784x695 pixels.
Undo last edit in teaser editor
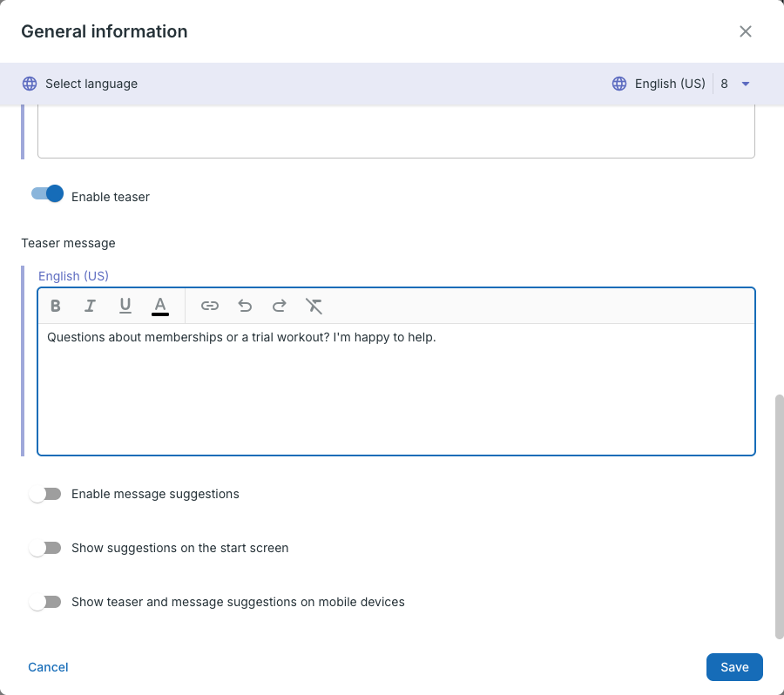pos(245,306)
